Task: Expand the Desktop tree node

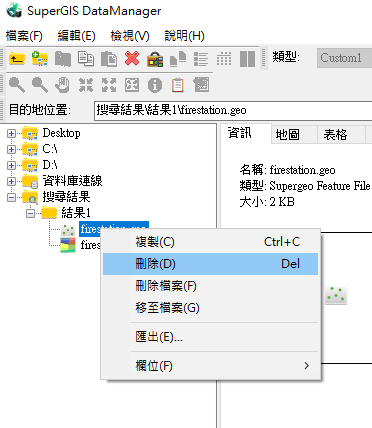Action: pos(11,134)
